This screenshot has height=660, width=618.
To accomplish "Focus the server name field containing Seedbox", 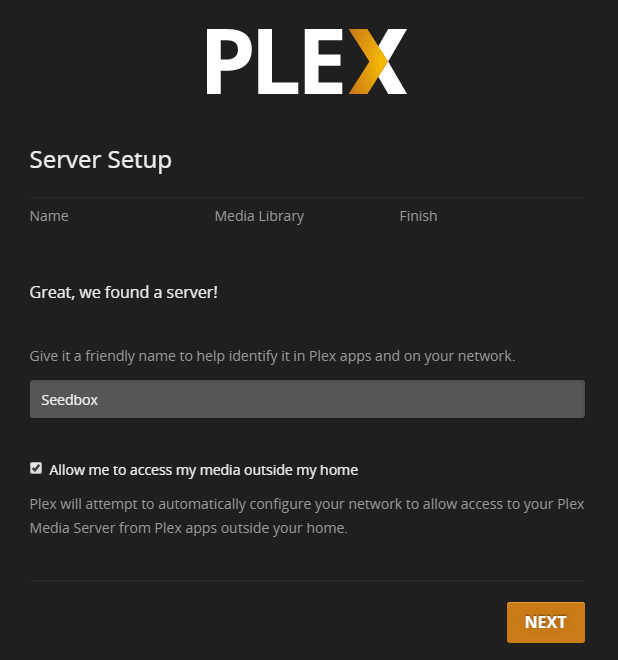I will point(307,399).
